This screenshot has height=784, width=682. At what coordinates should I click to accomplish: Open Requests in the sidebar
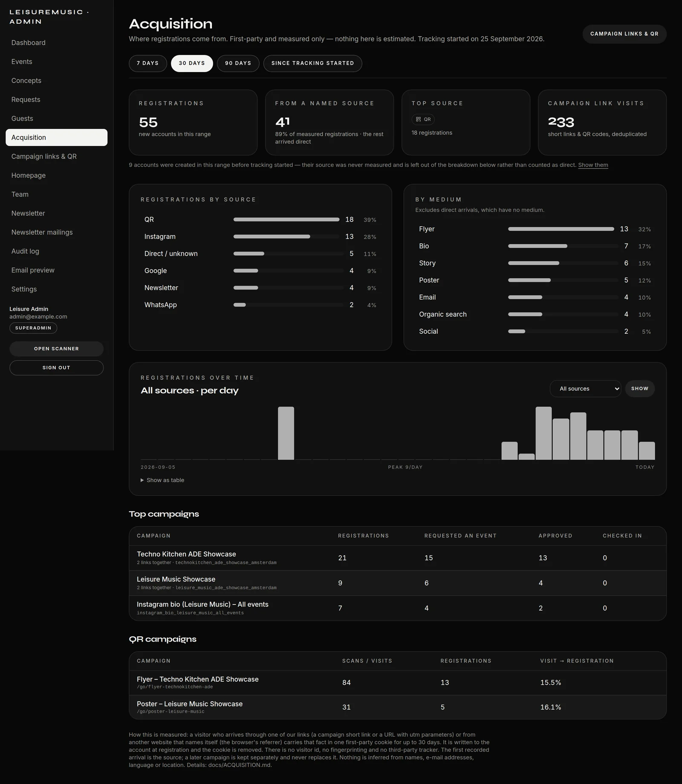pos(56,99)
